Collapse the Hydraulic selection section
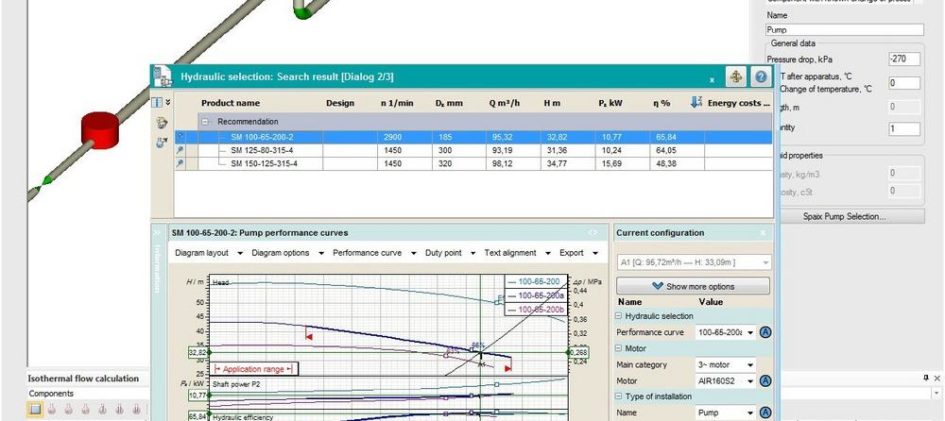The image size is (945, 421). coord(620,316)
